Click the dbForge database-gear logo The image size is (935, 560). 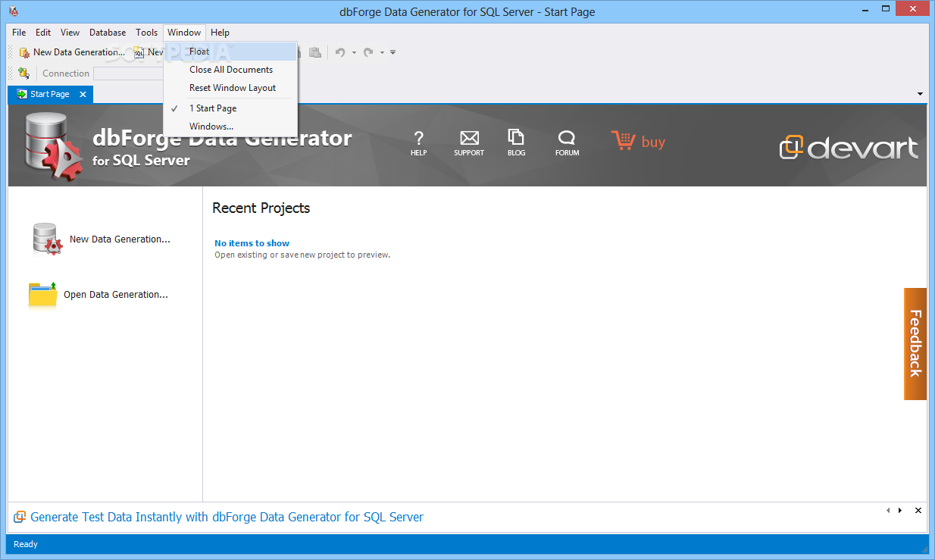54,146
